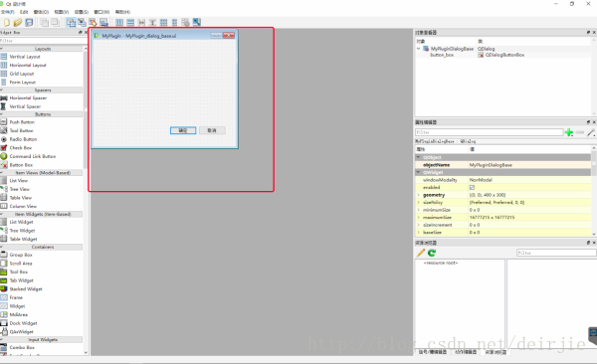The height and width of the screenshot is (364, 597).
Task: Click the Property Editor Filter field
Action: click(x=489, y=132)
